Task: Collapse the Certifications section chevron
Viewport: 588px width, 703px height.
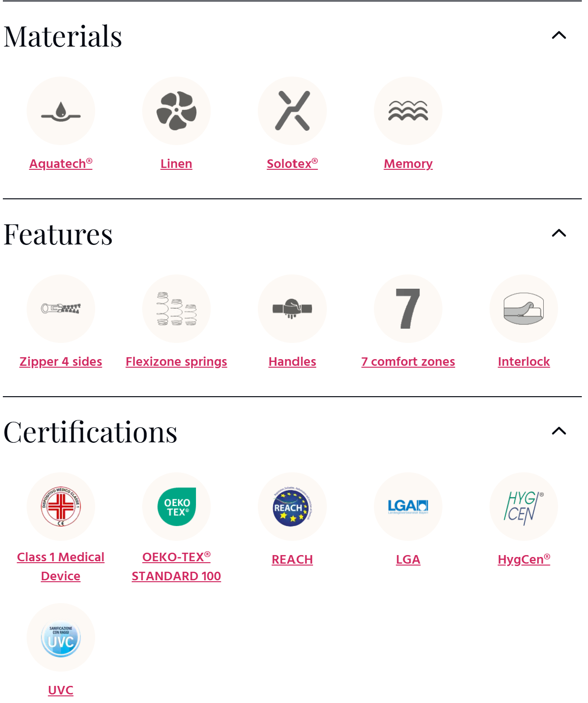Action: 559,431
